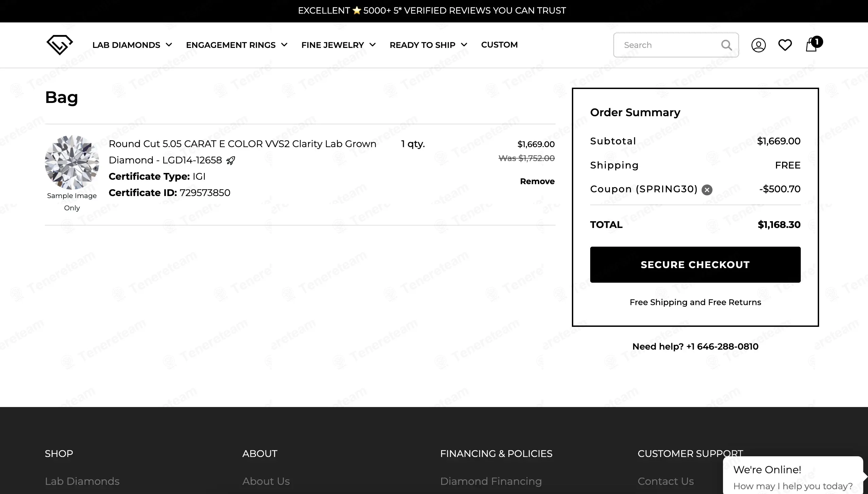
Task: Open the LAB DIAMONDS menu
Action: click(126, 45)
